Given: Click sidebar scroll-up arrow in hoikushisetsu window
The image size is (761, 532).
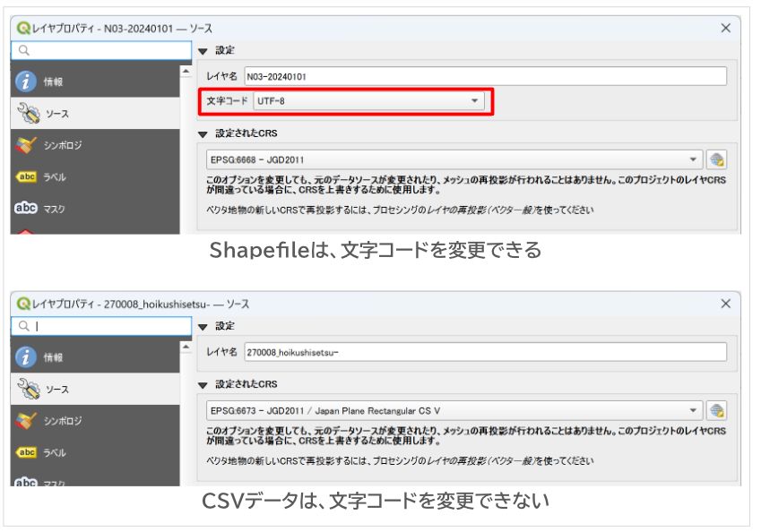Looking at the screenshot, I should click(186, 348).
